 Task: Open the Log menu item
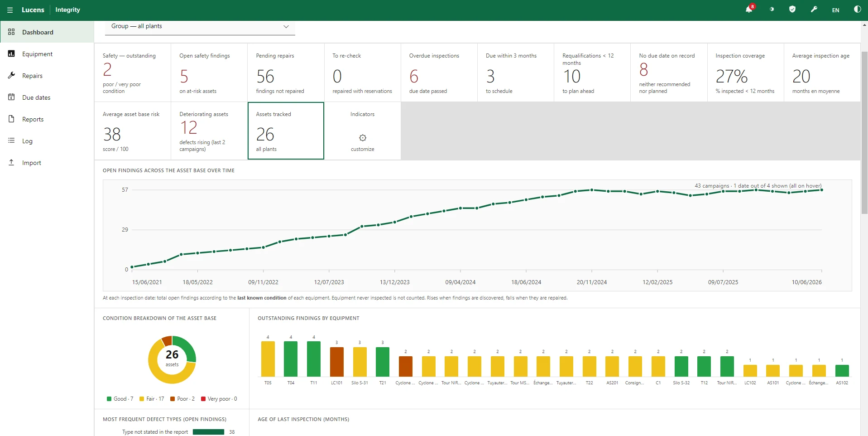(x=47, y=140)
